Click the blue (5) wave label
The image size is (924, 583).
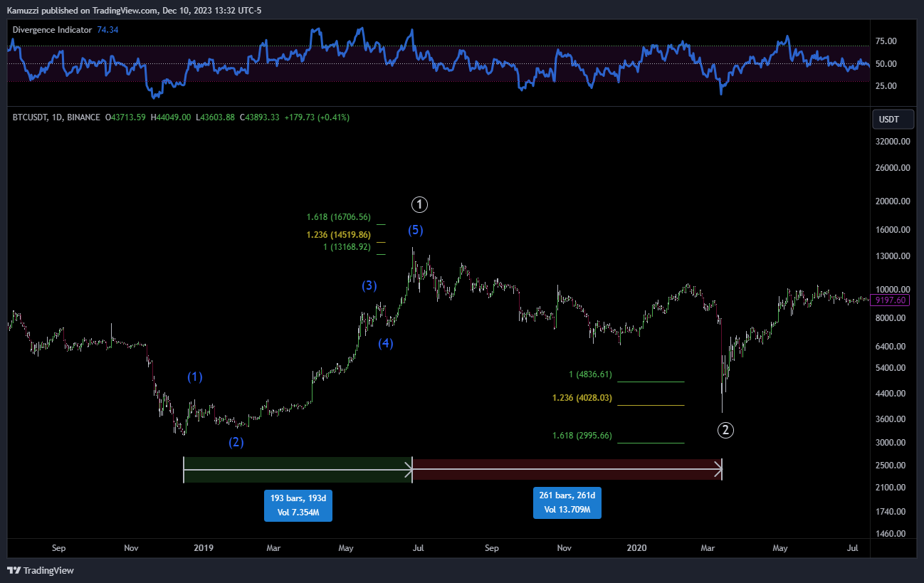click(415, 230)
